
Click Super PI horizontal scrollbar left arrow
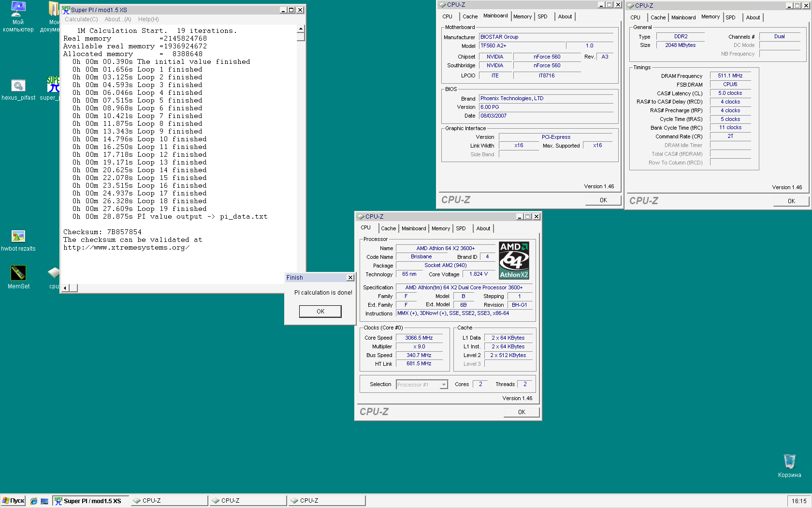(x=66, y=288)
